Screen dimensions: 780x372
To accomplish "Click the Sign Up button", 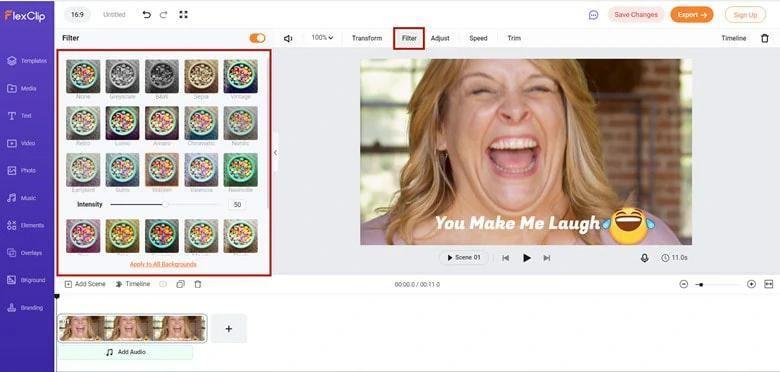I will pos(745,15).
